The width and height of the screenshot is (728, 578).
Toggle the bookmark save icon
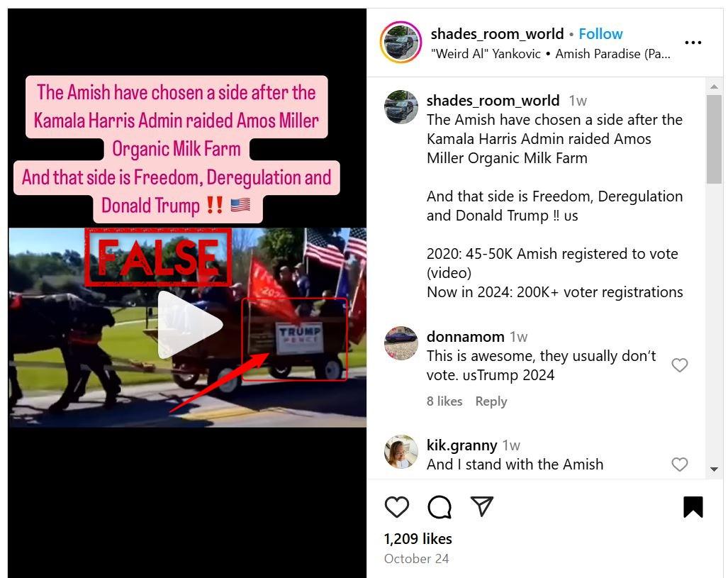click(x=693, y=506)
